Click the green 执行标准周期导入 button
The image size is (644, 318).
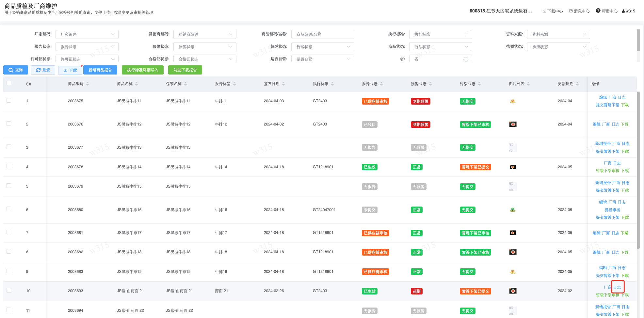[x=142, y=70]
